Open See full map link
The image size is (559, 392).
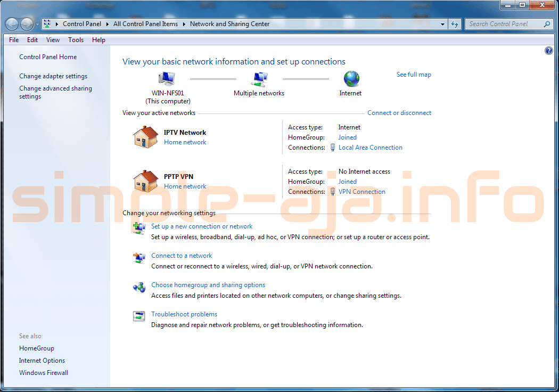414,75
